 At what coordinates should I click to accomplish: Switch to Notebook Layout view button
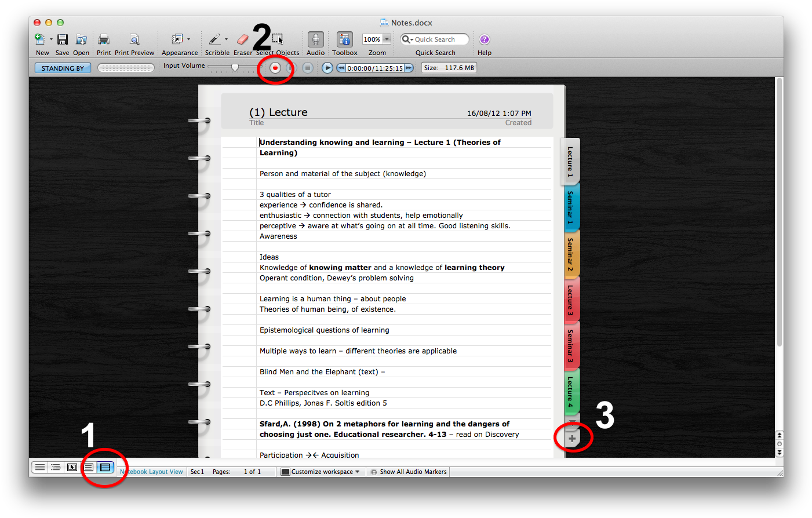[x=105, y=467]
